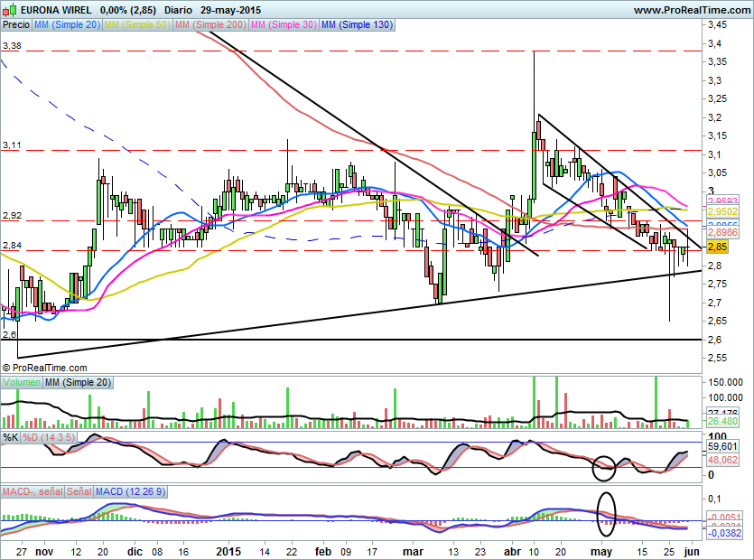The height and width of the screenshot is (560, 754).
Task: Click the © ProRealTime.com copyright text
Action: 45,368
